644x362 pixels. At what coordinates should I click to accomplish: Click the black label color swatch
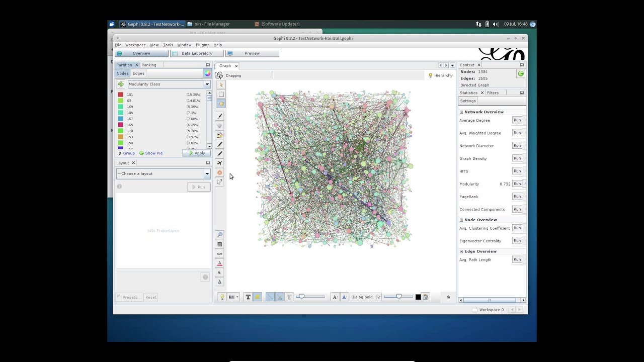[x=418, y=297]
